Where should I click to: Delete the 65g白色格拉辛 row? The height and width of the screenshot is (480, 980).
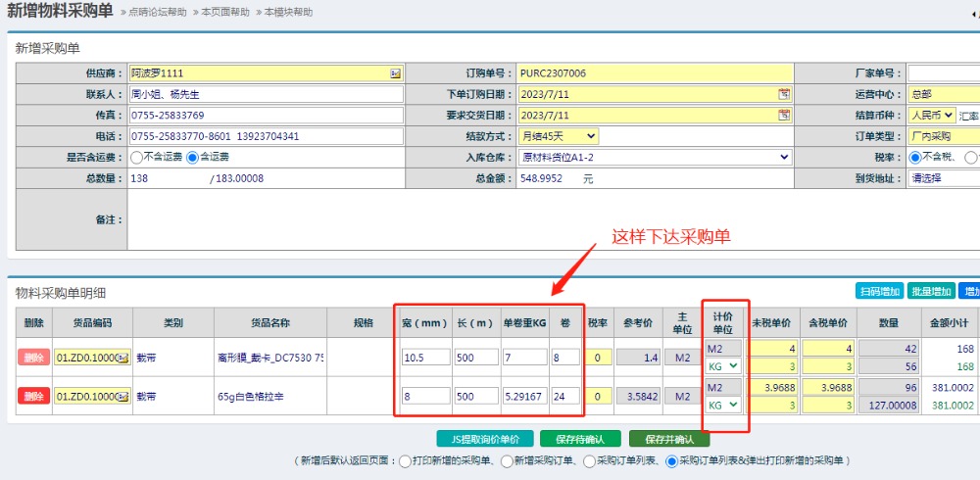(33, 396)
